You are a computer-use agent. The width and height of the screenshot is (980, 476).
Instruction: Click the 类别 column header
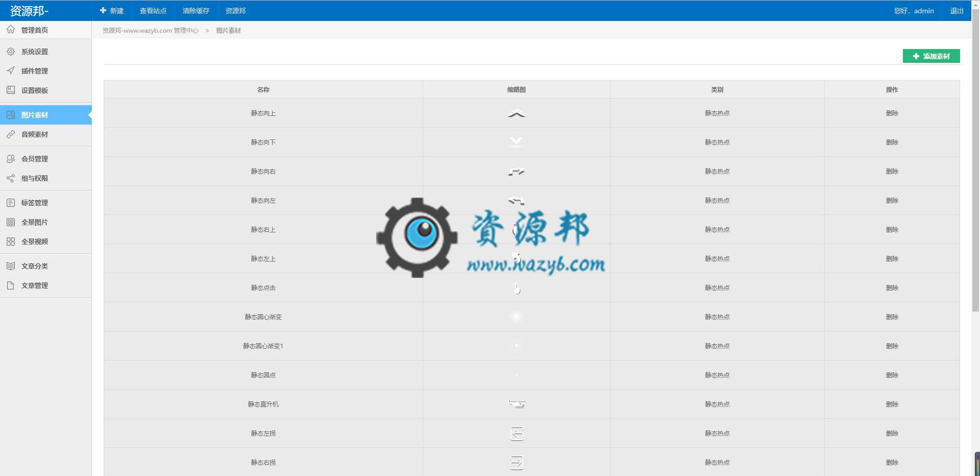click(717, 89)
